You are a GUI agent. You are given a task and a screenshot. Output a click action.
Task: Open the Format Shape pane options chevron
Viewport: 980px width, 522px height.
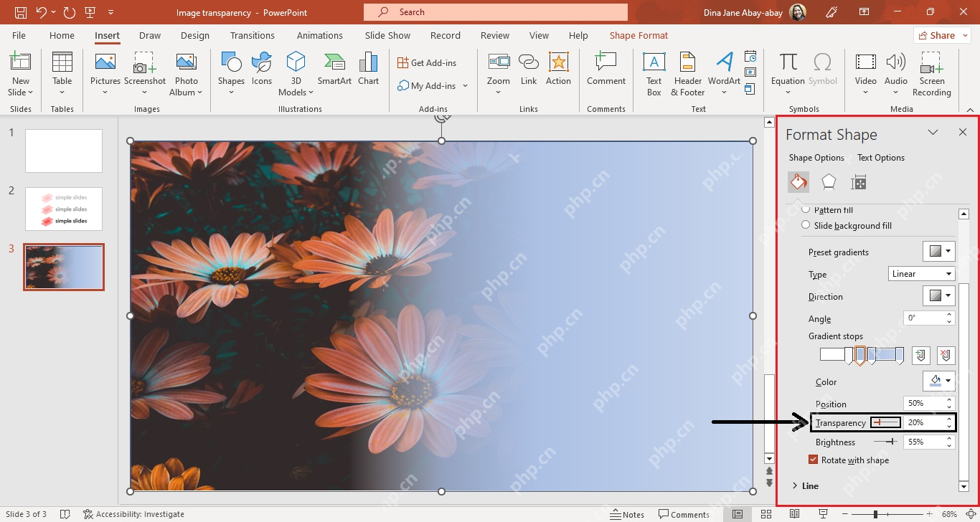pyautogui.click(x=933, y=133)
